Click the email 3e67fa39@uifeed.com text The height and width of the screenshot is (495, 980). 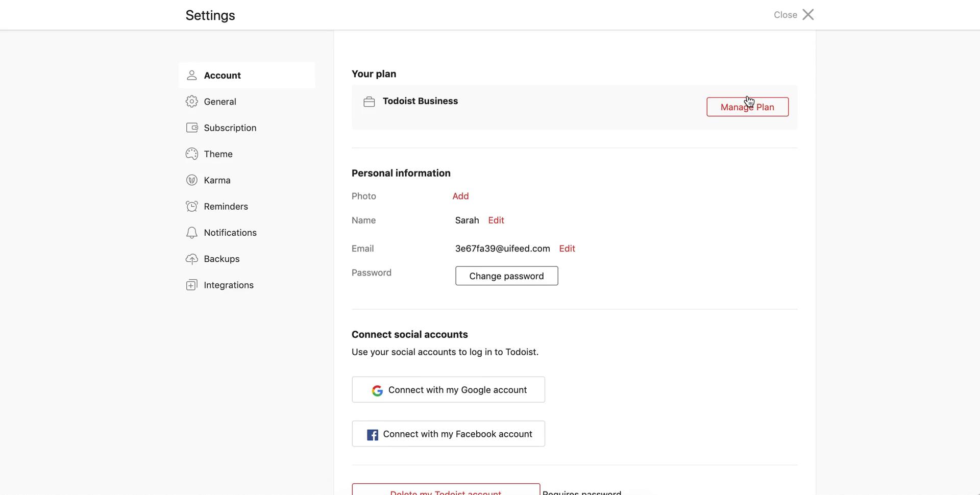point(503,249)
